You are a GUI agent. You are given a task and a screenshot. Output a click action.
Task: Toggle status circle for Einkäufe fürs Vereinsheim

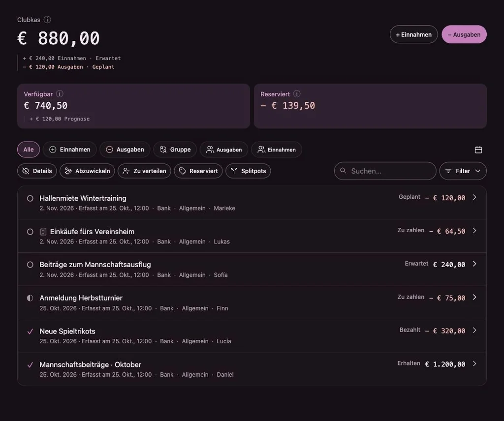pos(30,232)
